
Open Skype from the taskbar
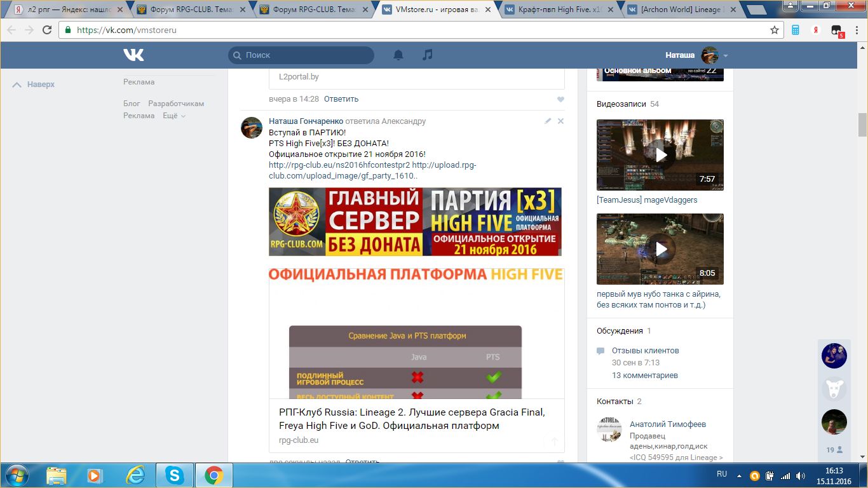point(174,475)
